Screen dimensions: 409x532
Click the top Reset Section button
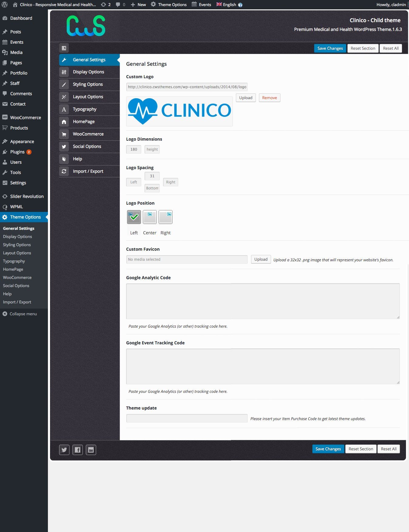(363, 48)
